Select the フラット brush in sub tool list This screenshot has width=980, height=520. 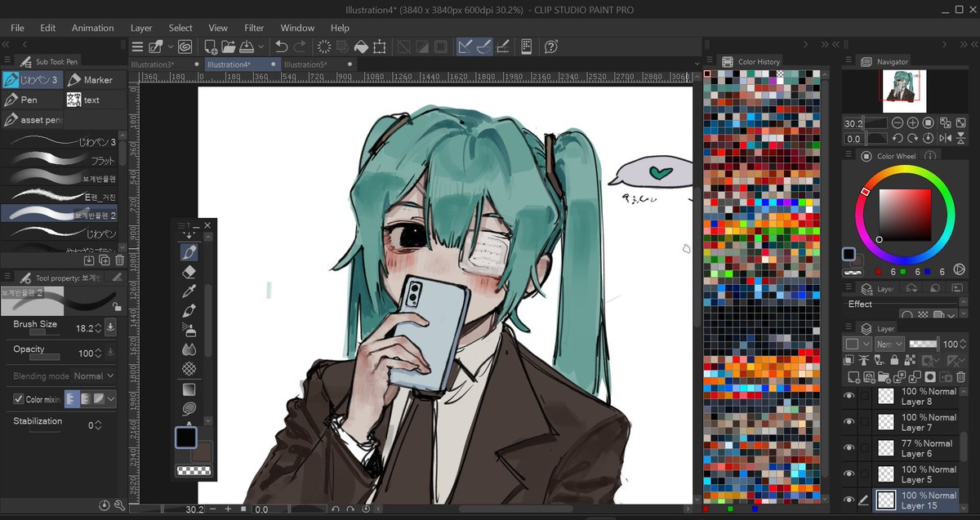pos(59,160)
